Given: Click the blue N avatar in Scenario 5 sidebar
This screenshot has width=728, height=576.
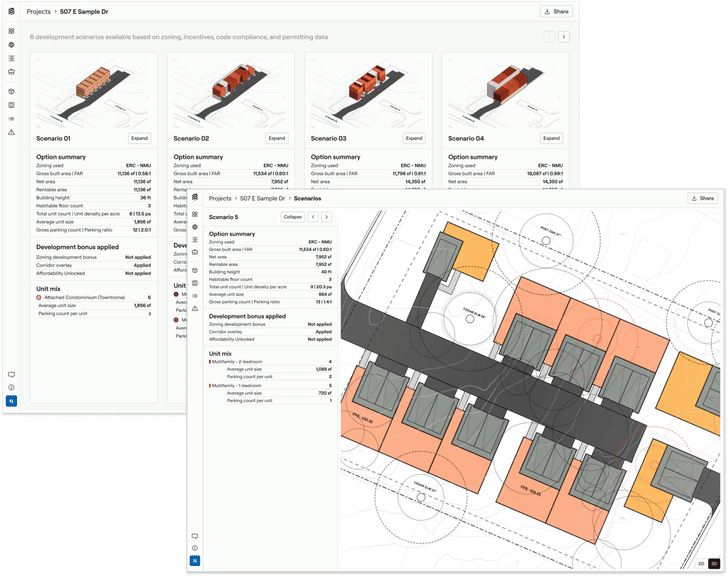Looking at the screenshot, I should click(x=194, y=561).
